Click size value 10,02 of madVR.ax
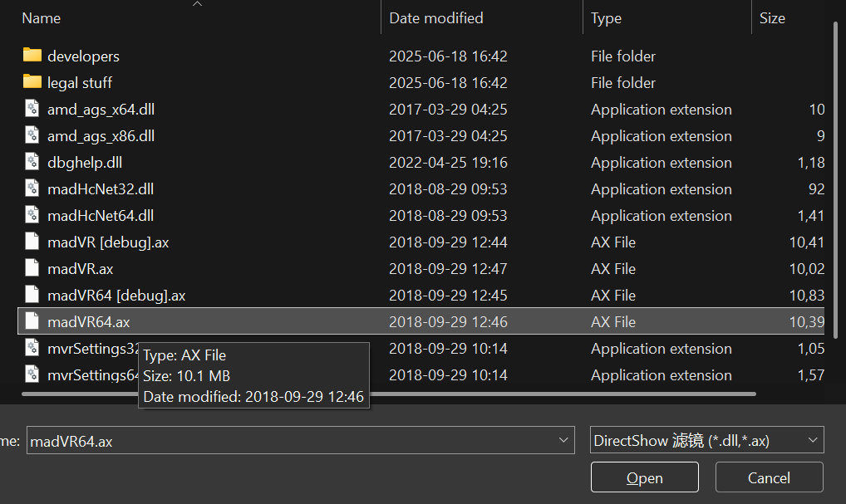Screen dimensions: 846x504 (807, 268)
